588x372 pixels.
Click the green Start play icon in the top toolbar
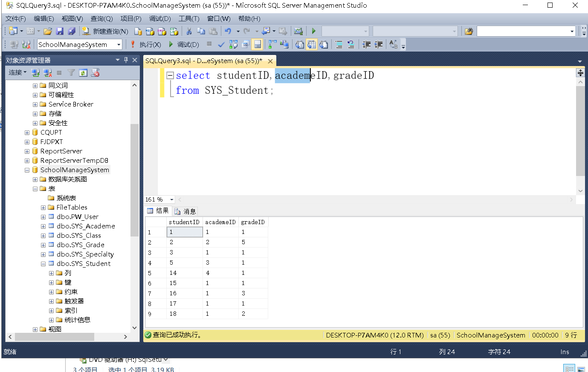[x=313, y=31]
